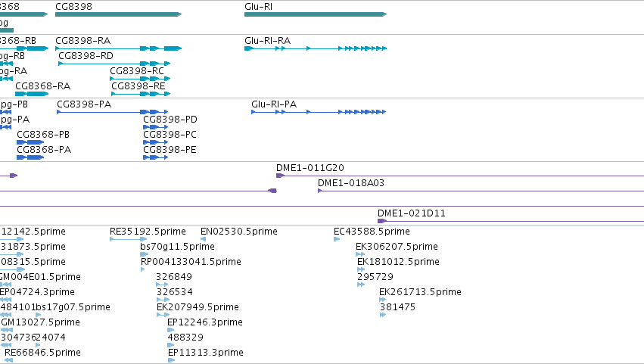This screenshot has width=644, height=364.
Task: Select the DME1-021D11 clone feature
Action: coord(511,221)
